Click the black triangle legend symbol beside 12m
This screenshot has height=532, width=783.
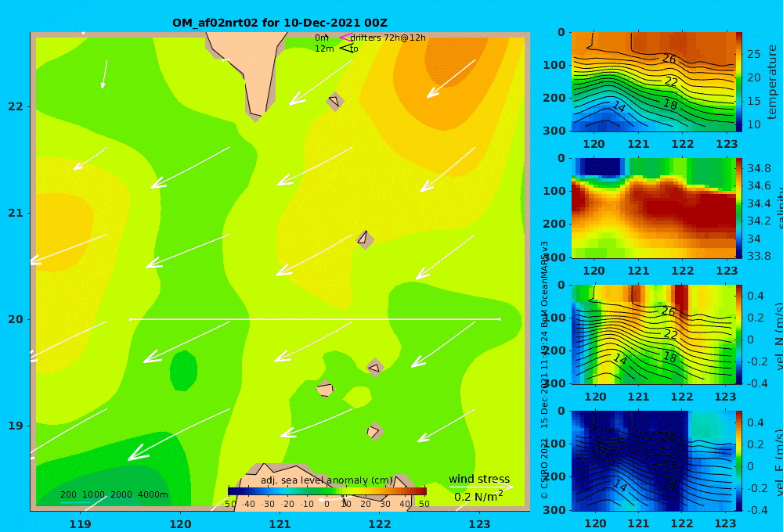346,49
